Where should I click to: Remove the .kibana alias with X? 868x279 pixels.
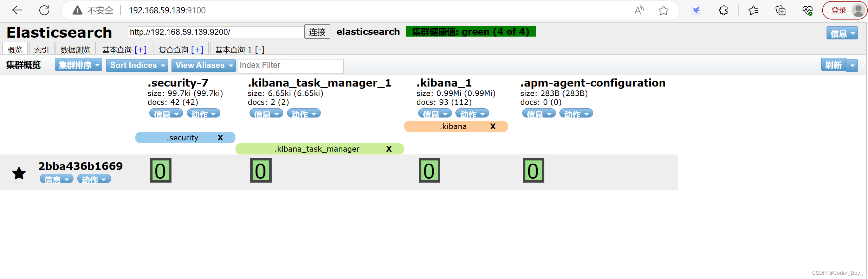click(493, 126)
